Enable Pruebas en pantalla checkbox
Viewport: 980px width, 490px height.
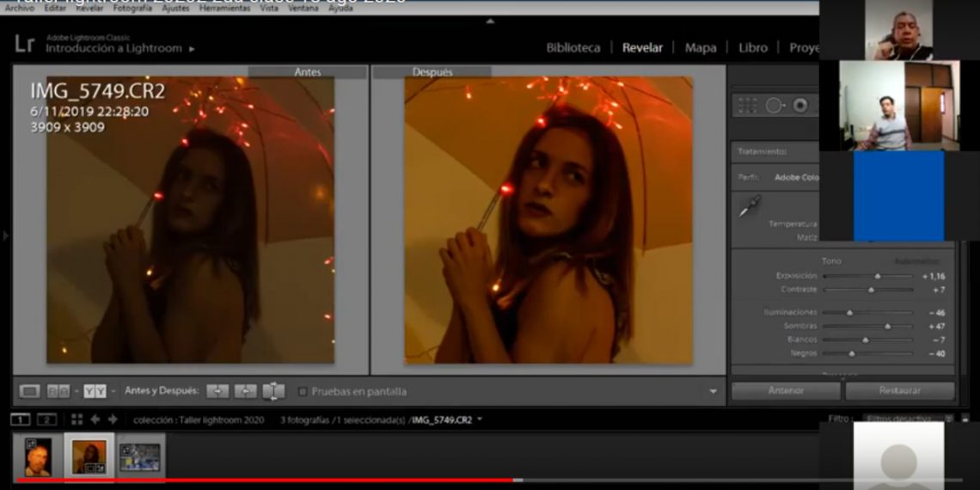303,391
